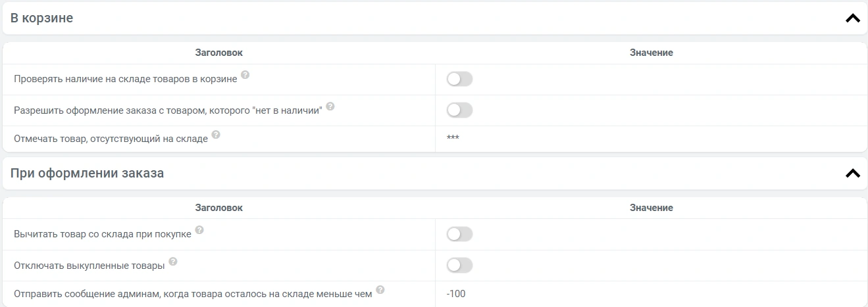This screenshot has width=868, height=307.
Task: Click 'Заголовок' column header in order table
Action: coord(218,208)
